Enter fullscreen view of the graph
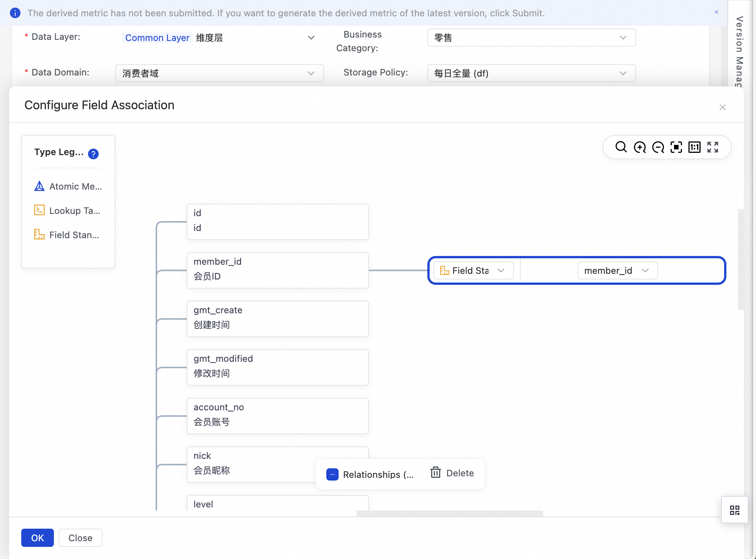756x559 pixels. (712, 147)
